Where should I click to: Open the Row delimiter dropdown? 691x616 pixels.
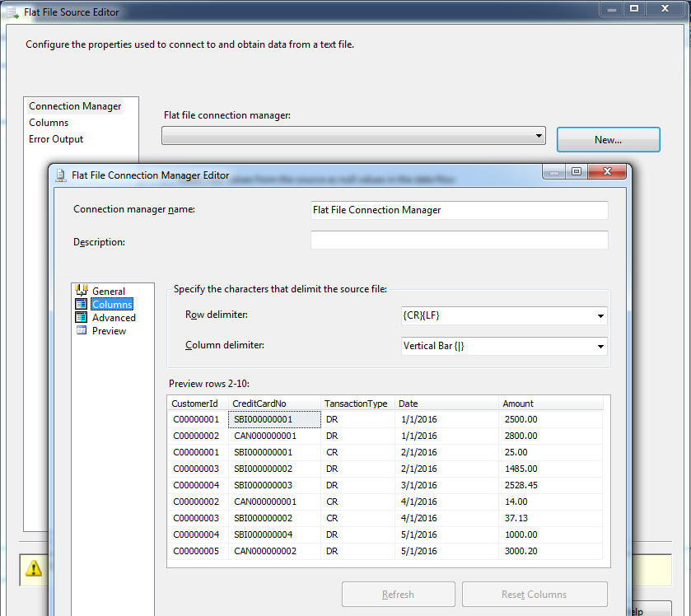pos(600,315)
